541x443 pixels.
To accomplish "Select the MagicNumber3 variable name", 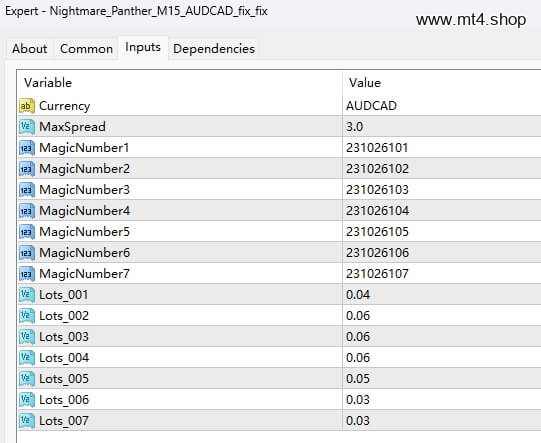I will click(x=85, y=190).
